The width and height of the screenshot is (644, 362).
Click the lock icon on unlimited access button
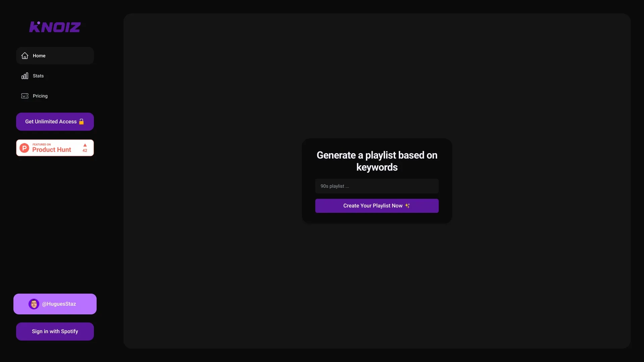coord(82,122)
